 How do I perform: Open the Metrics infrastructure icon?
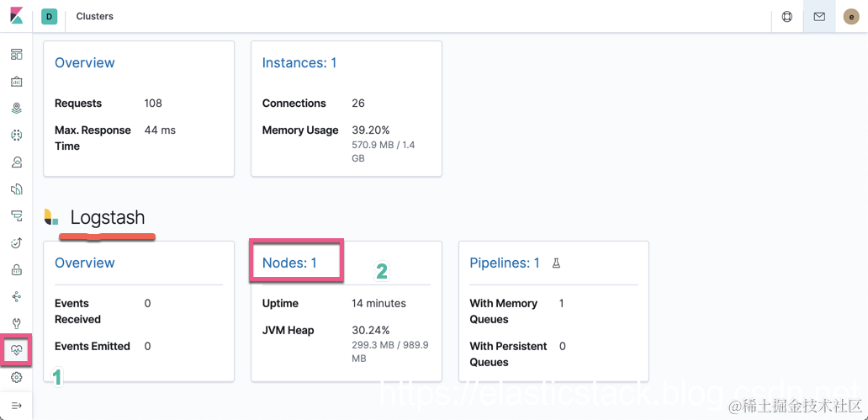pyautogui.click(x=17, y=162)
